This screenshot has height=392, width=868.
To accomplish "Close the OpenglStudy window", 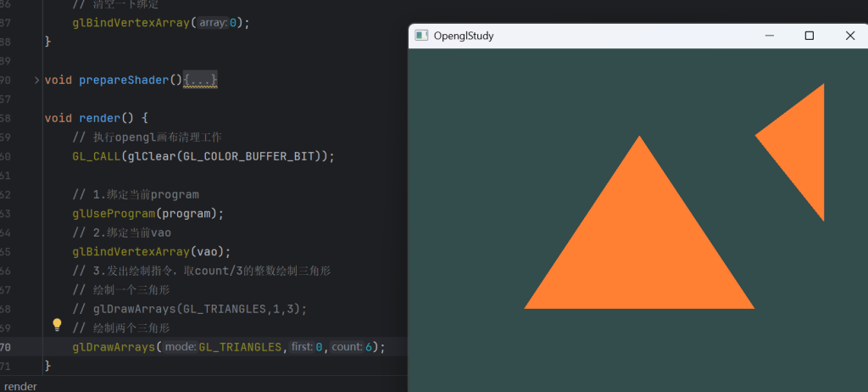I will (x=849, y=36).
